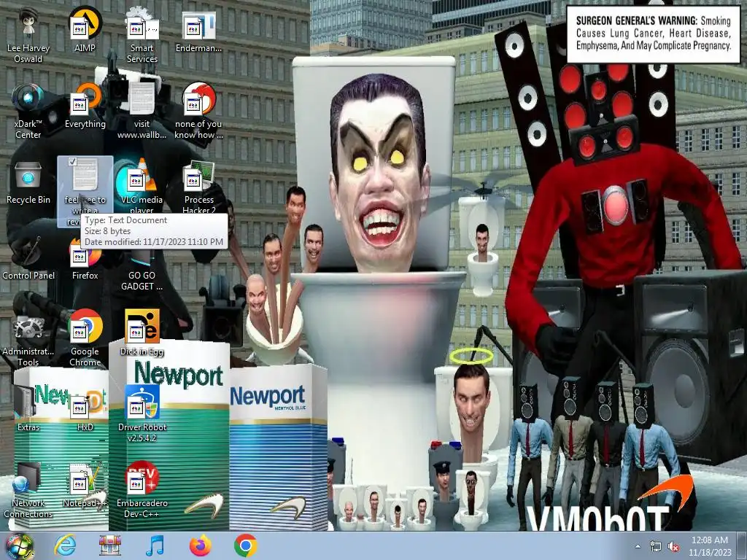Select the 'Dick in Egg' shortcut
This screenshot has width=747, height=560.
click(x=142, y=333)
